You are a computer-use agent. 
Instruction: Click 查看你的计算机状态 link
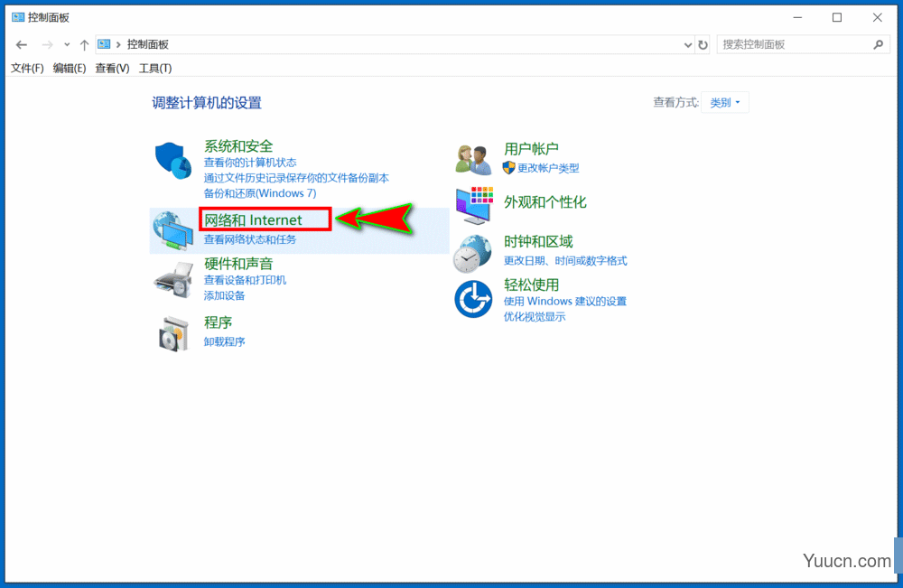coord(250,163)
